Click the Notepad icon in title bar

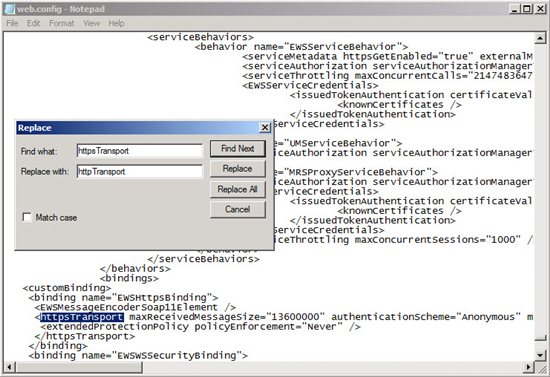pyautogui.click(x=9, y=9)
